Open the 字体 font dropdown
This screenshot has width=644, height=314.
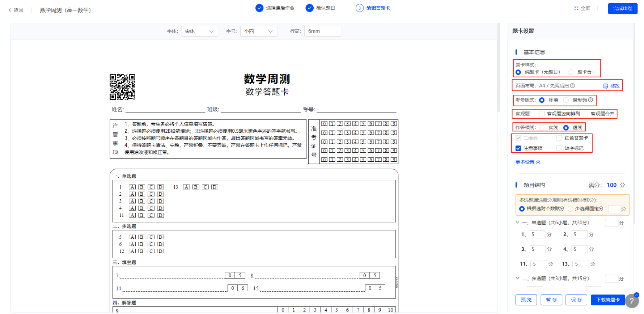coord(199,31)
